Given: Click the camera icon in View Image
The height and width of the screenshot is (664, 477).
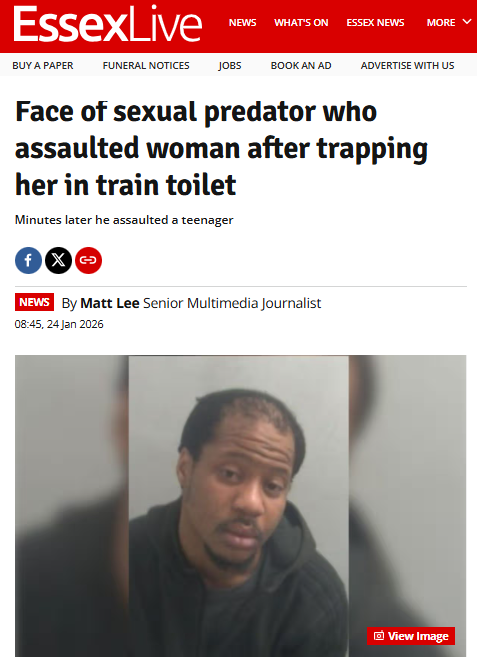Looking at the screenshot, I should point(379,636).
